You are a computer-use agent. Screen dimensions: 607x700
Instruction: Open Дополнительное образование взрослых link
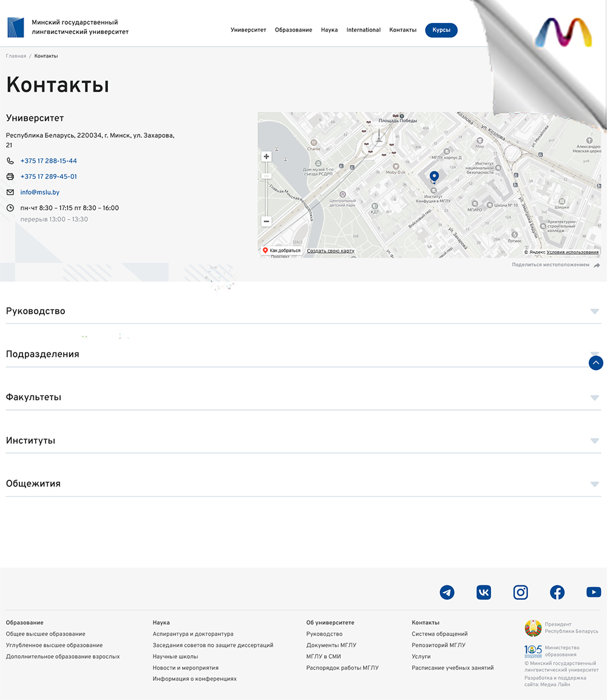[x=63, y=657]
